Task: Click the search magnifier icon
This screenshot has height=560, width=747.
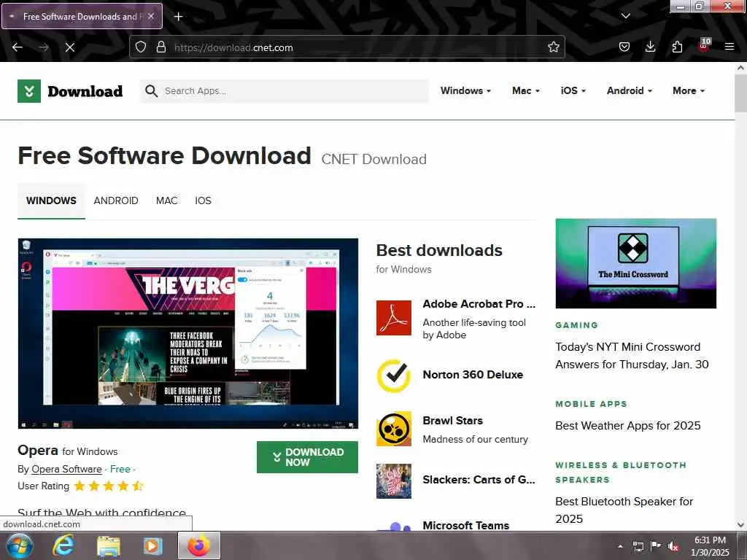Action: pyautogui.click(x=151, y=91)
